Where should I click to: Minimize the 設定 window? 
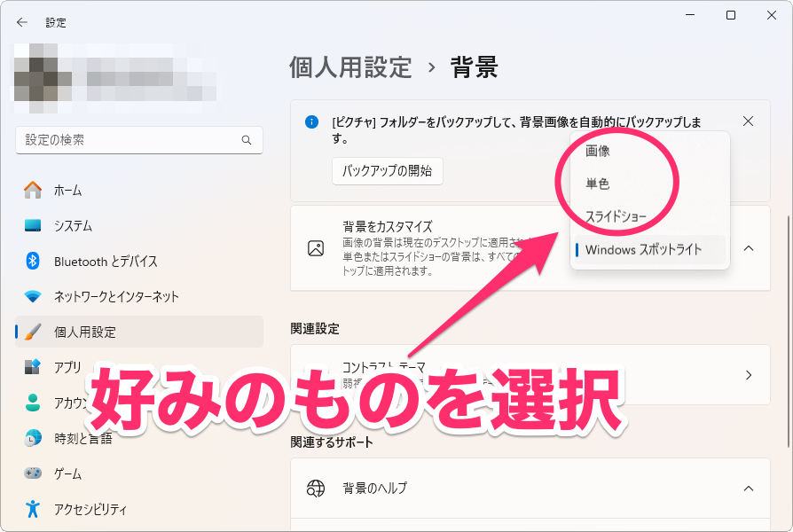(x=690, y=15)
